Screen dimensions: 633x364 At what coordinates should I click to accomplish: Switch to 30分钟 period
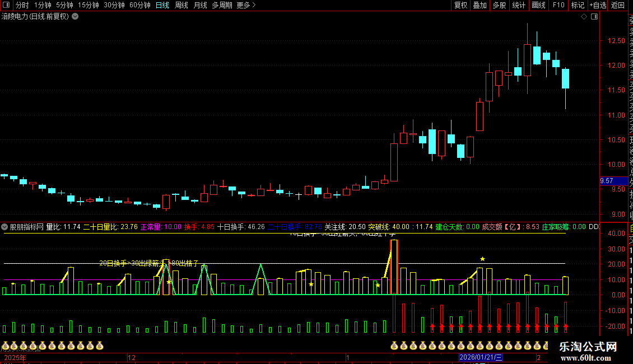pyautogui.click(x=114, y=5)
